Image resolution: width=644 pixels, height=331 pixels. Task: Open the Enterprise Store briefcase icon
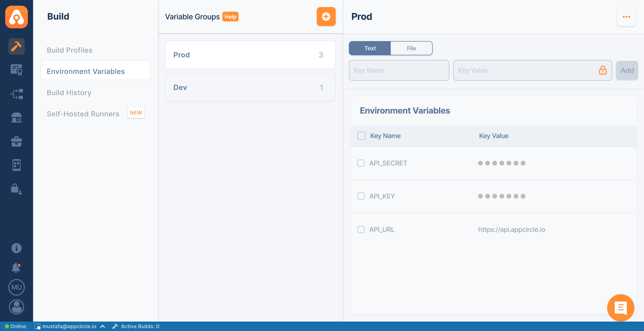17,141
